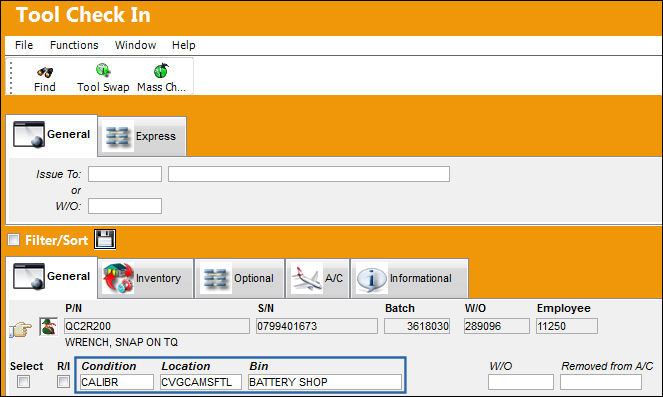
Task: Click the pointing hand row icon
Action: tap(21, 329)
